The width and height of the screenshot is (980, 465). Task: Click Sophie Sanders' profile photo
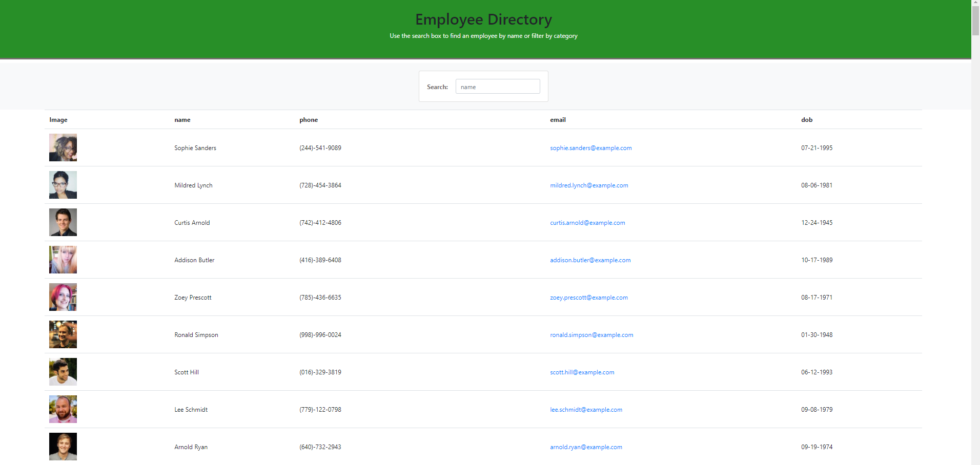[63, 147]
